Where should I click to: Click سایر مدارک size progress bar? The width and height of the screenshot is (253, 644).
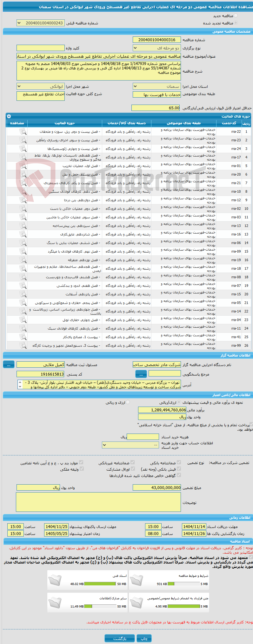click(101, 606)
